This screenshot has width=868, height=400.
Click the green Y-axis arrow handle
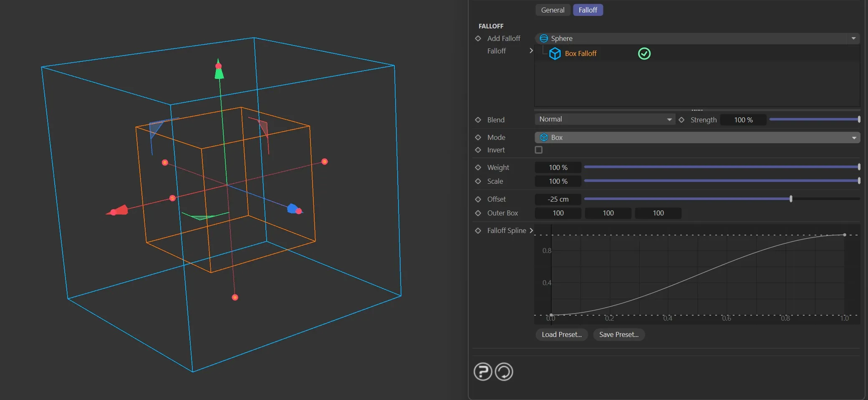coord(219,73)
